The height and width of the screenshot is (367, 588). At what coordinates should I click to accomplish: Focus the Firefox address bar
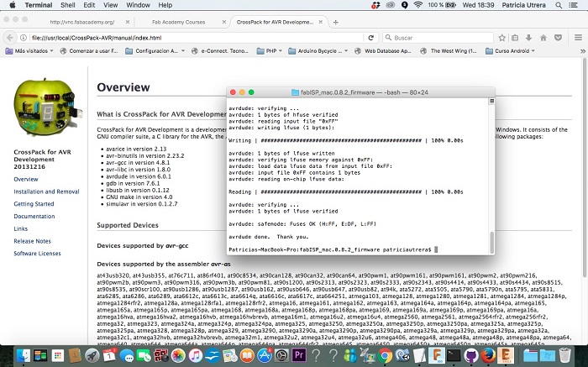point(197,38)
